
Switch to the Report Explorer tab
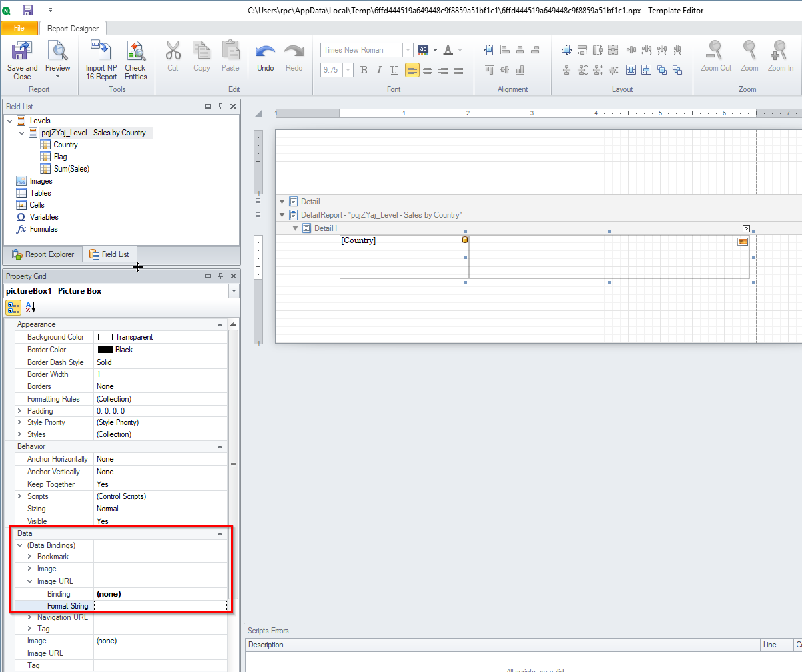(43, 254)
